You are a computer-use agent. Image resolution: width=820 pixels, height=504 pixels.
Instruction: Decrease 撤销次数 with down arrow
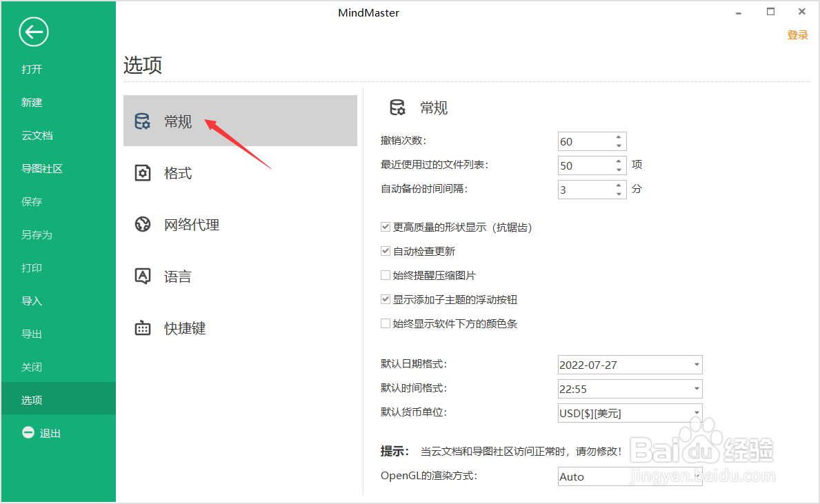619,145
